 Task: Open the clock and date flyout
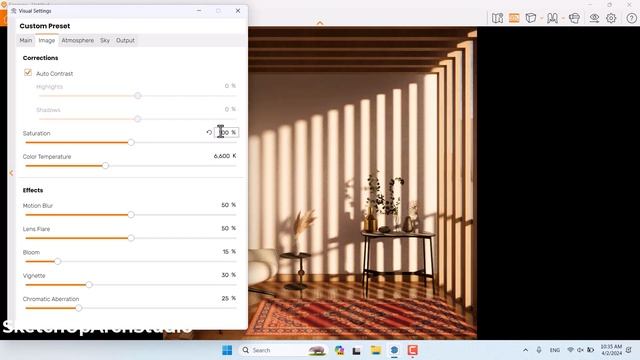[611, 350]
